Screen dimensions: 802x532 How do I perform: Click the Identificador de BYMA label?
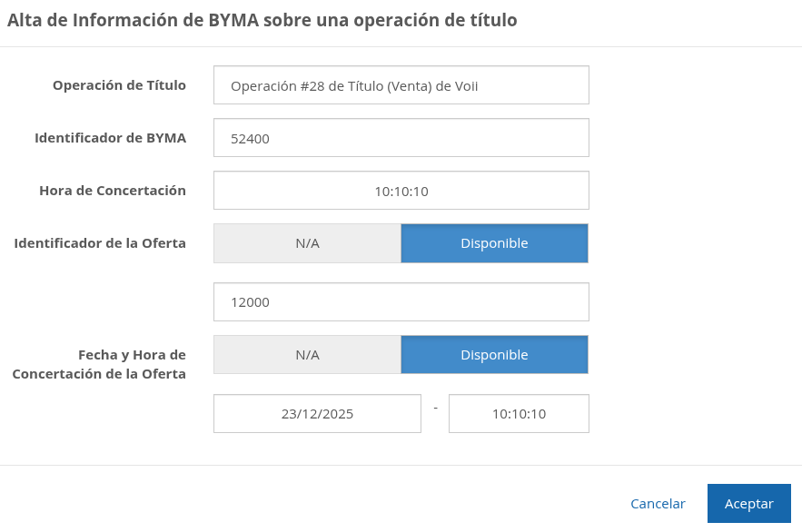pyautogui.click(x=110, y=138)
